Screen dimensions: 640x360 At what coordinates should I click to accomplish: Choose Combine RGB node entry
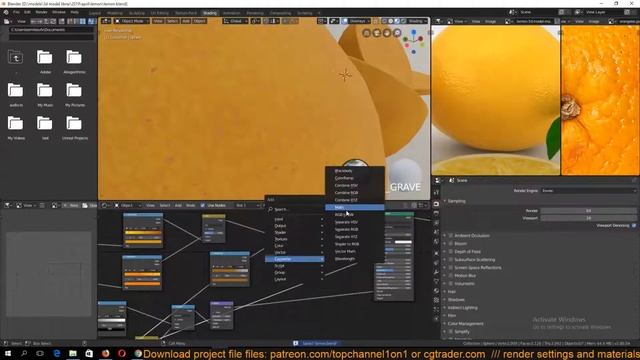pos(354,193)
